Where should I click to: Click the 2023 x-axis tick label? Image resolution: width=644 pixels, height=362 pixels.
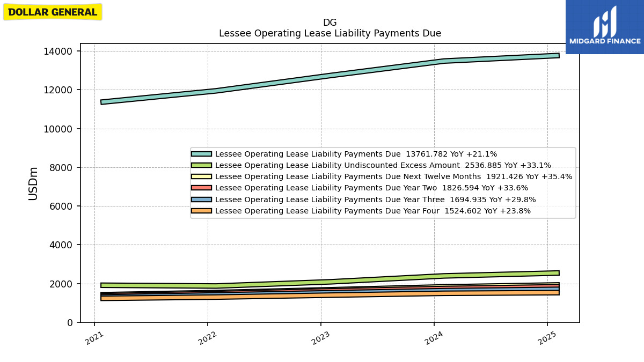(x=320, y=338)
